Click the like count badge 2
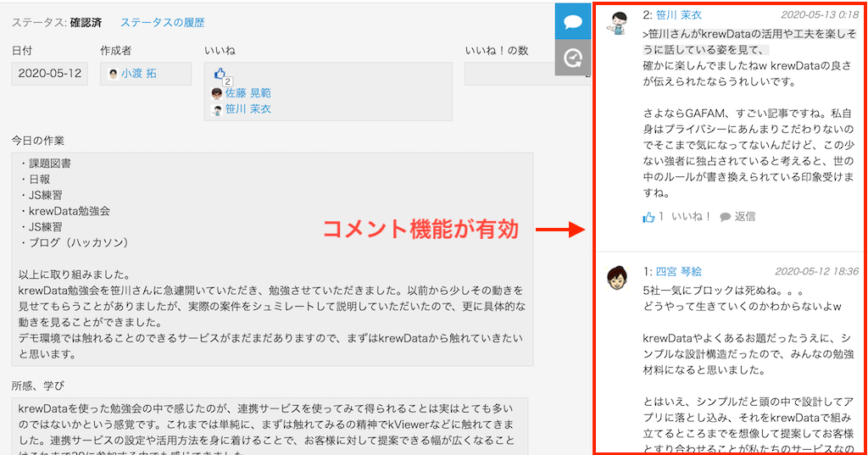Viewport: 868px width, 455px height. tap(227, 82)
